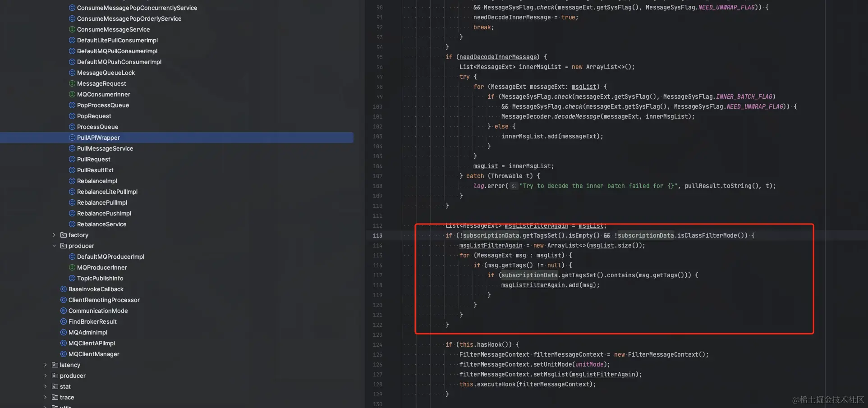Screen dimensions: 868x408
Task: Expand the latency package node
Action: [46, 365]
